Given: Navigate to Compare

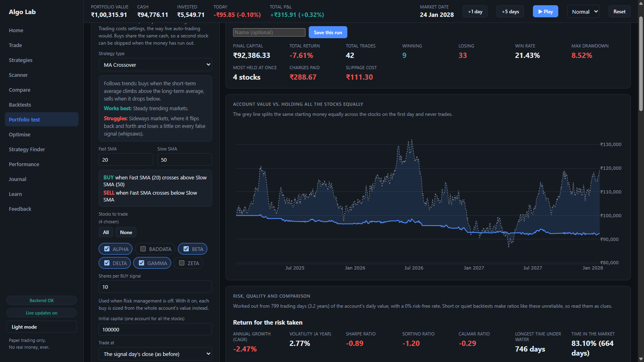Looking at the screenshot, I should tap(41, 90).
